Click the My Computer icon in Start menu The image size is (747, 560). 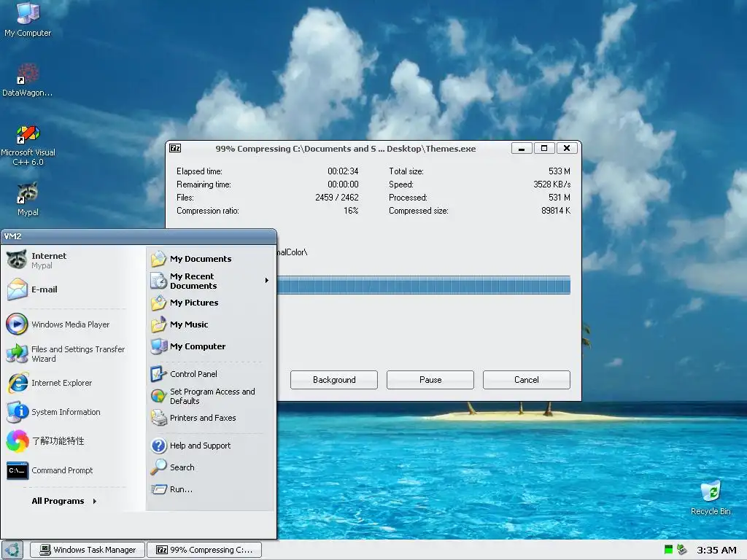(158, 346)
